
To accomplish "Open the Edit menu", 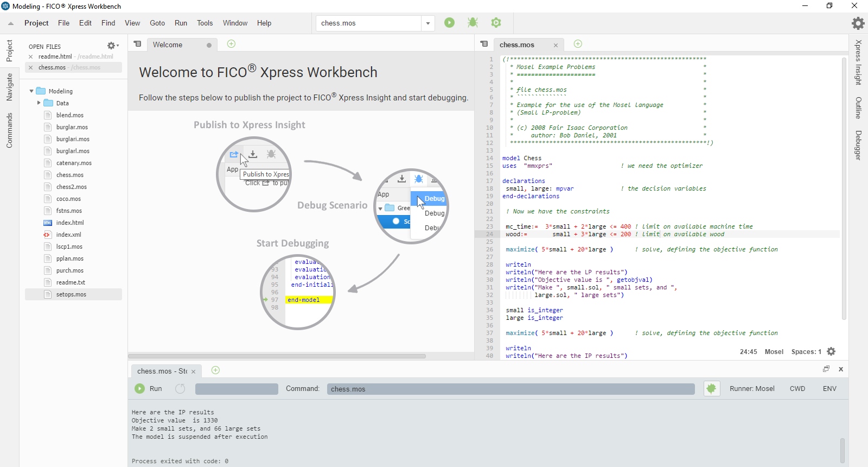I will click(85, 23).
